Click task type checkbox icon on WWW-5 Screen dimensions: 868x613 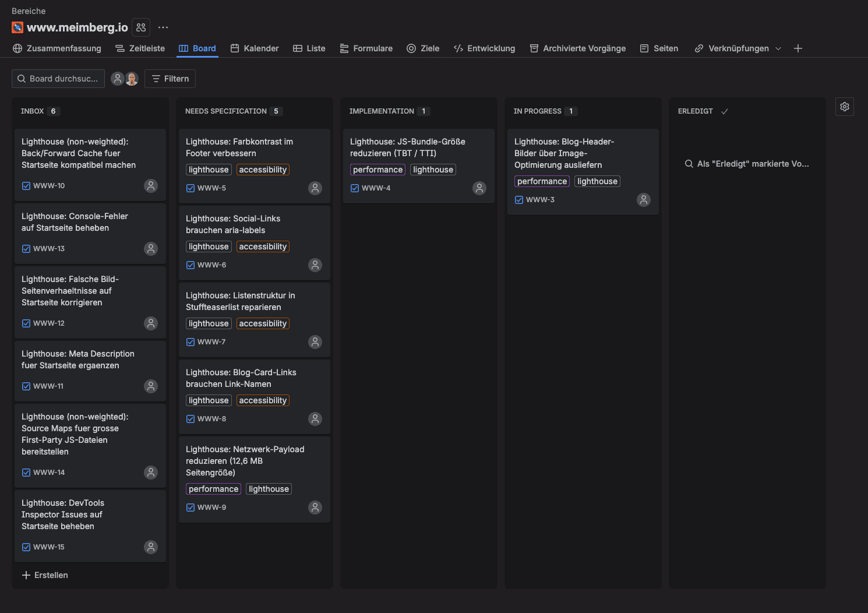190,188
